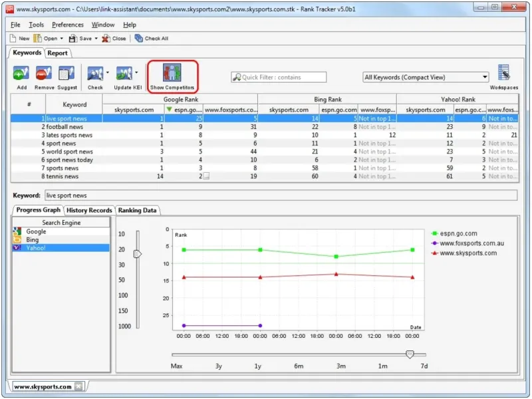Close the www.skysports.com project tab
Screen dimensions: 532x399
pos(78,386)
